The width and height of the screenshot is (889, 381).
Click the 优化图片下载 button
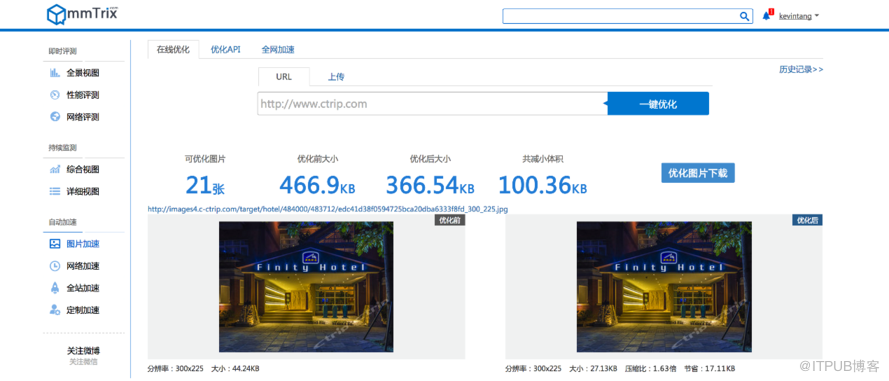[x=698, y=172]
